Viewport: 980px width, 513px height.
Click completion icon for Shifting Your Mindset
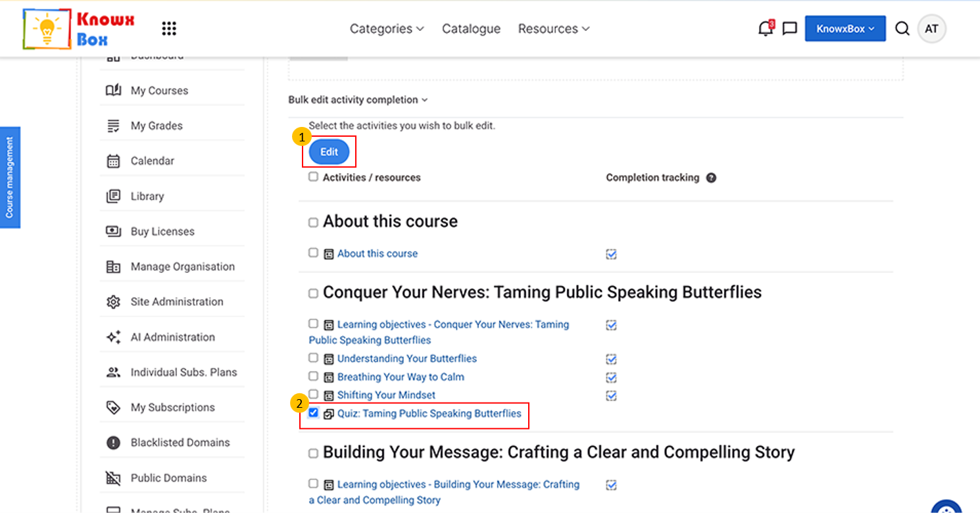point(611,395)
